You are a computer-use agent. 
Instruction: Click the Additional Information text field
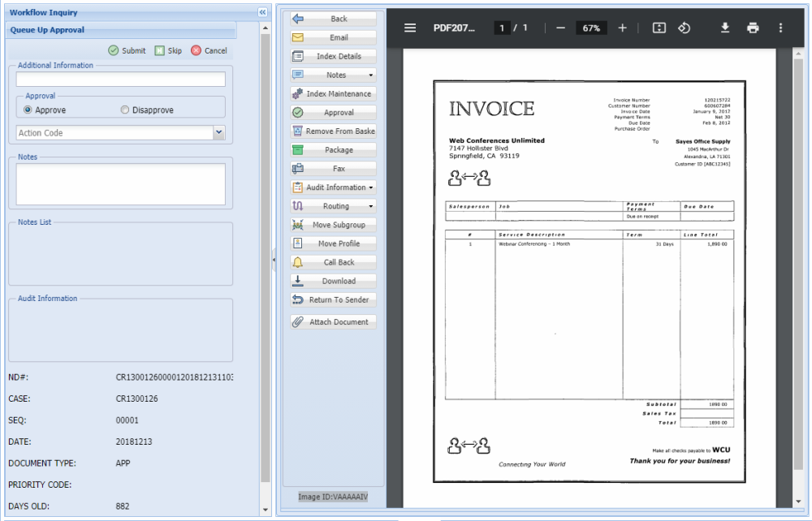121,80
